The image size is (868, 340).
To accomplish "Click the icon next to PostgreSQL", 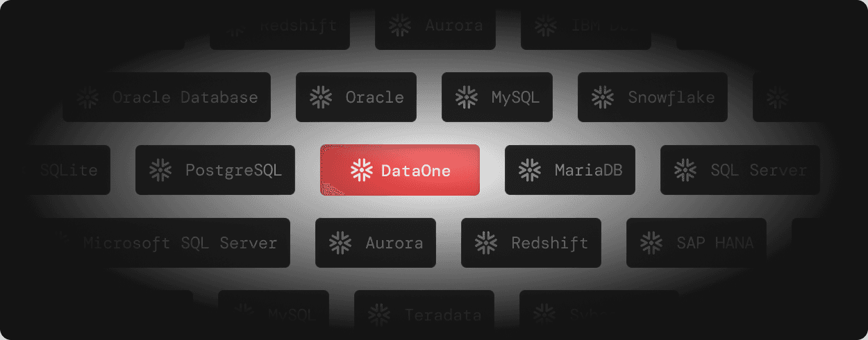I will point(160,170).
